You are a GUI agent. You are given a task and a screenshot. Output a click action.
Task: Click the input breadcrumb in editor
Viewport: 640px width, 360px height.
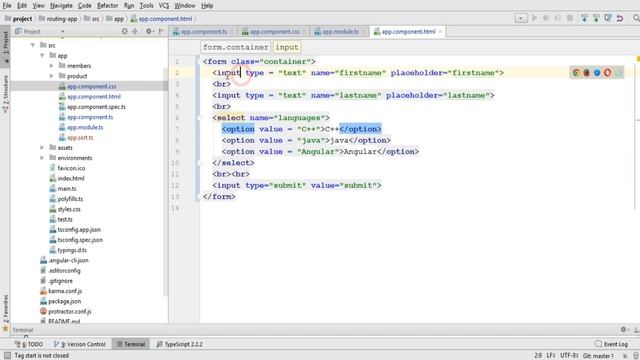tap(287, 47)
